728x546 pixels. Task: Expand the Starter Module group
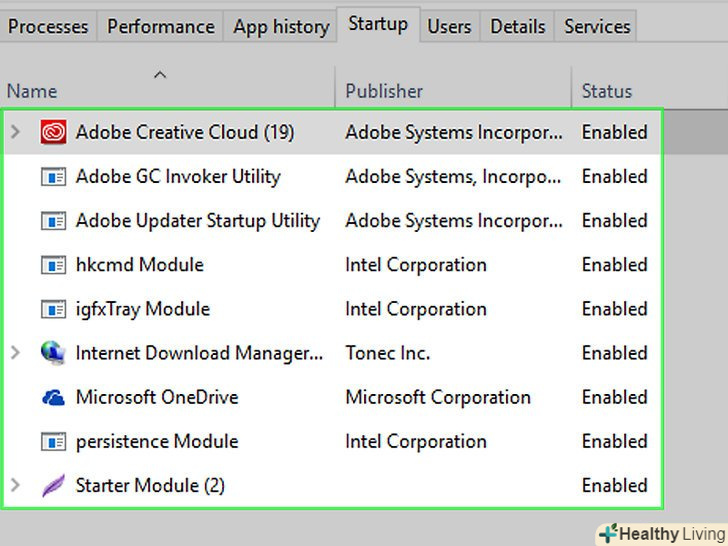tap(15, 486)
